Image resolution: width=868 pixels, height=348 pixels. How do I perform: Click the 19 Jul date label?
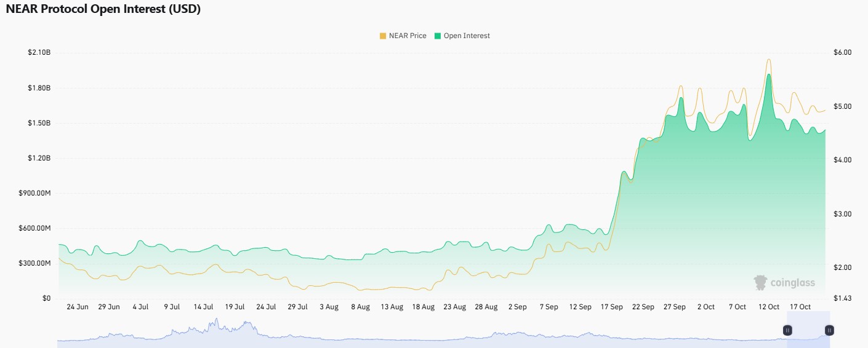tap(235, 307)
